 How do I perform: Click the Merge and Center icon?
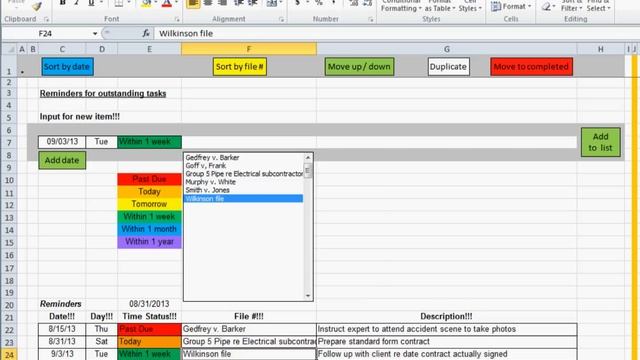coord(271,4)
